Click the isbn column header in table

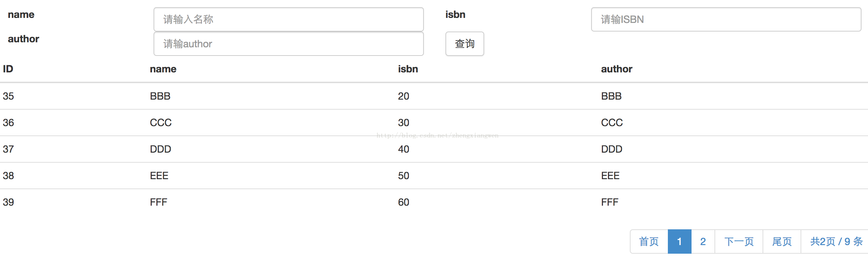click(x=408, y=69)
